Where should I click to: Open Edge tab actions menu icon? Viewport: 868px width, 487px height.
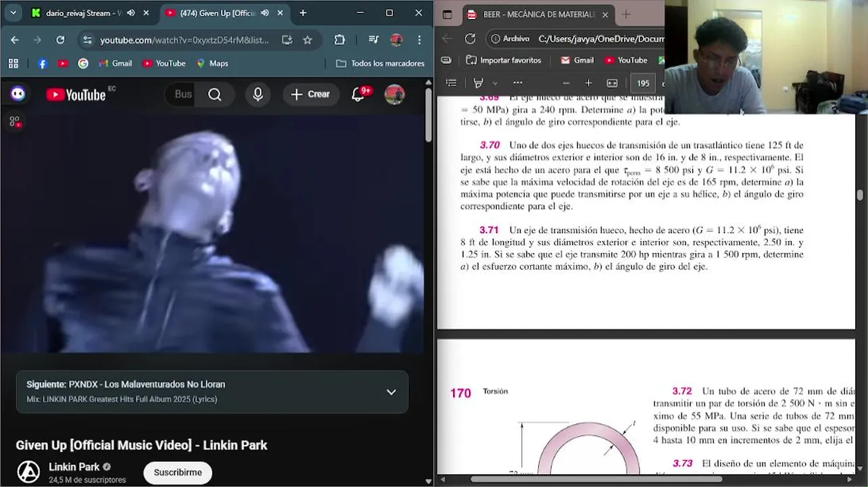[447, 14]
